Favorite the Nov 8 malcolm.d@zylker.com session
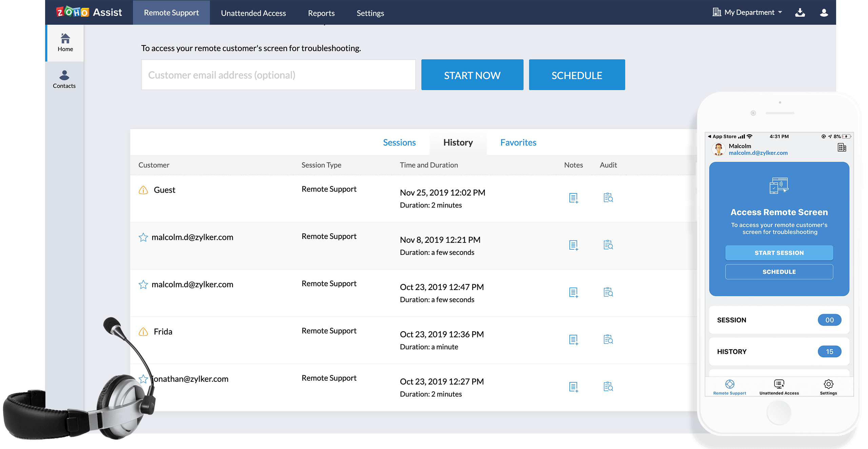This screenshot has width=868, height=449. coord(143,237)
